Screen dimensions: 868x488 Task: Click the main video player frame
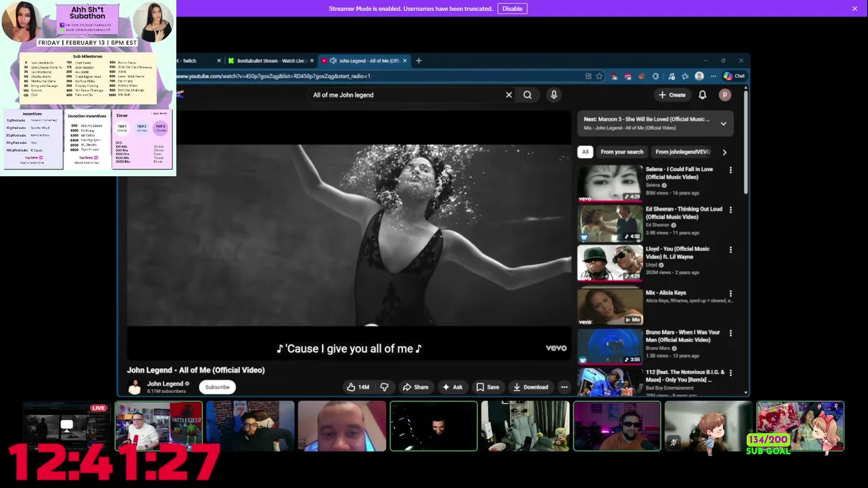[349, 234]
